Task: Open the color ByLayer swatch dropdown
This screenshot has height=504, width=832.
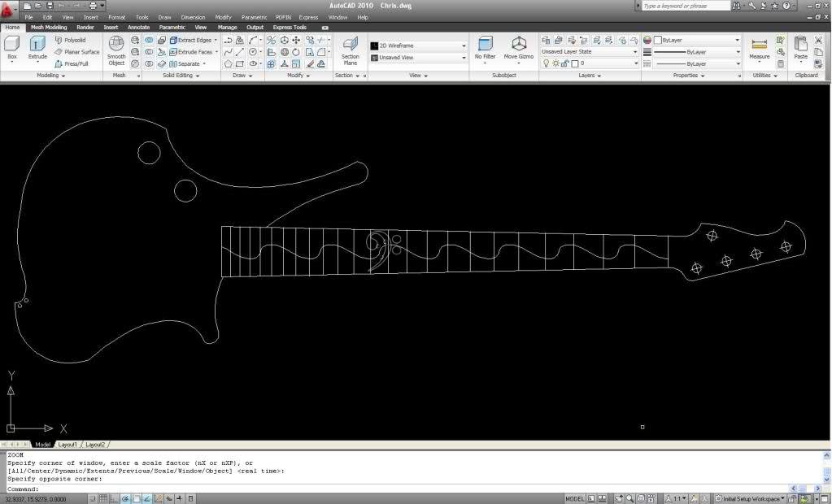Action: pos(696,41)
